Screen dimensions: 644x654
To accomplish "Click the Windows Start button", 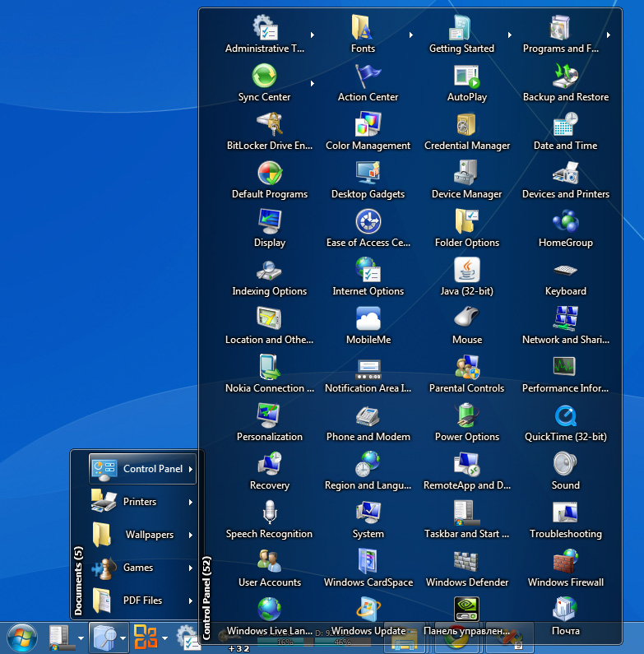I will pyautogui.click(x=22, y=638).
